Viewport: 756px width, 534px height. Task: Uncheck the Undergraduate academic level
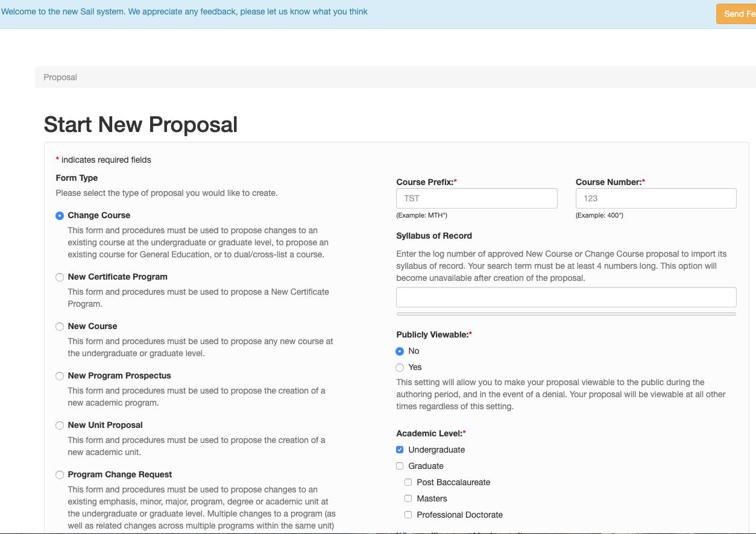[400, 450]
